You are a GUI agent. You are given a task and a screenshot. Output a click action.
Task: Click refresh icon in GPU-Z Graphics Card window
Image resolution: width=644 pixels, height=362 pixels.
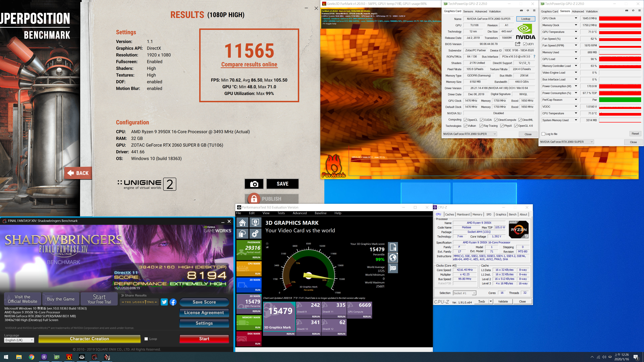[528, 11]
